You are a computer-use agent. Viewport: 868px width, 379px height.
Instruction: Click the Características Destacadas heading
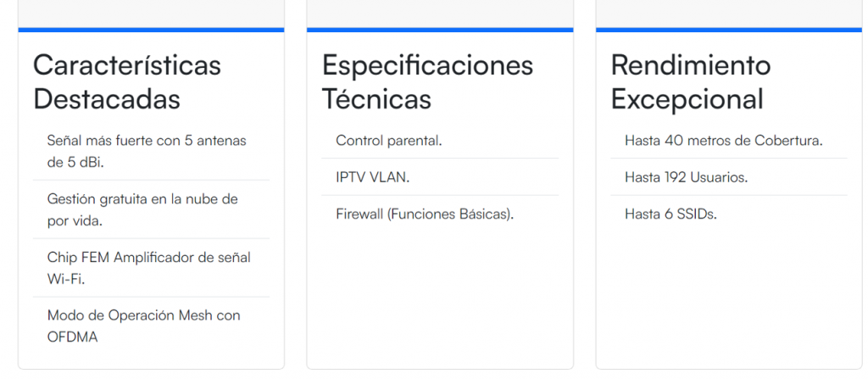coord(127,82)
